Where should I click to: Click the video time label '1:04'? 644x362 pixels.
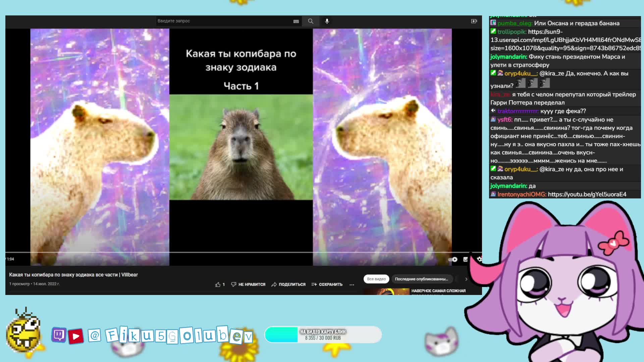(x=10, y=259)
